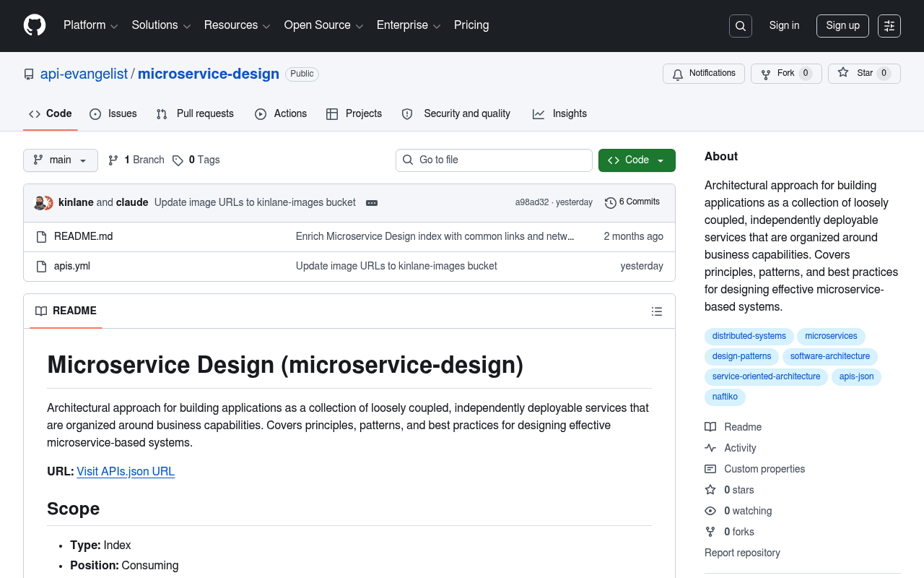Select the design-patterns topic tag
The height and width of the screenshot is (578, 924).
(x=741, y=357)
